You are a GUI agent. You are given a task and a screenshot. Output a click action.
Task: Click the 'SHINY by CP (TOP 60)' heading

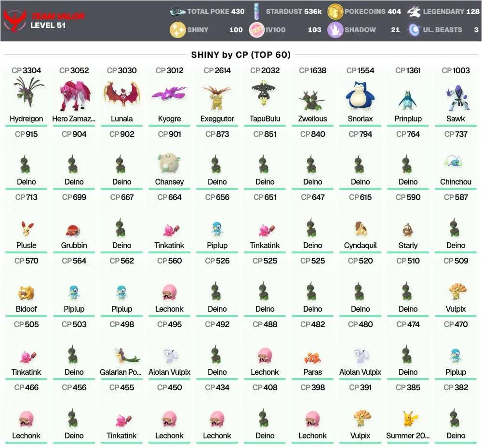(x=241, y=55)
